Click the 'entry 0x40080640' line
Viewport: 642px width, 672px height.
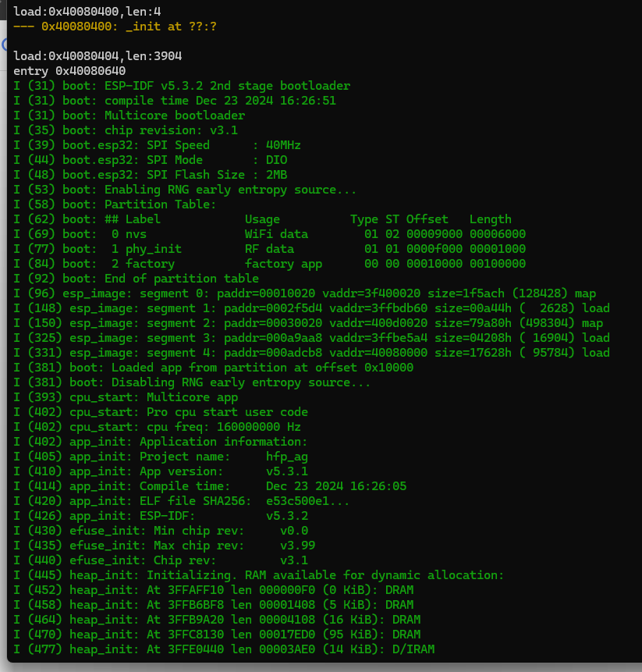click(69, 71)
